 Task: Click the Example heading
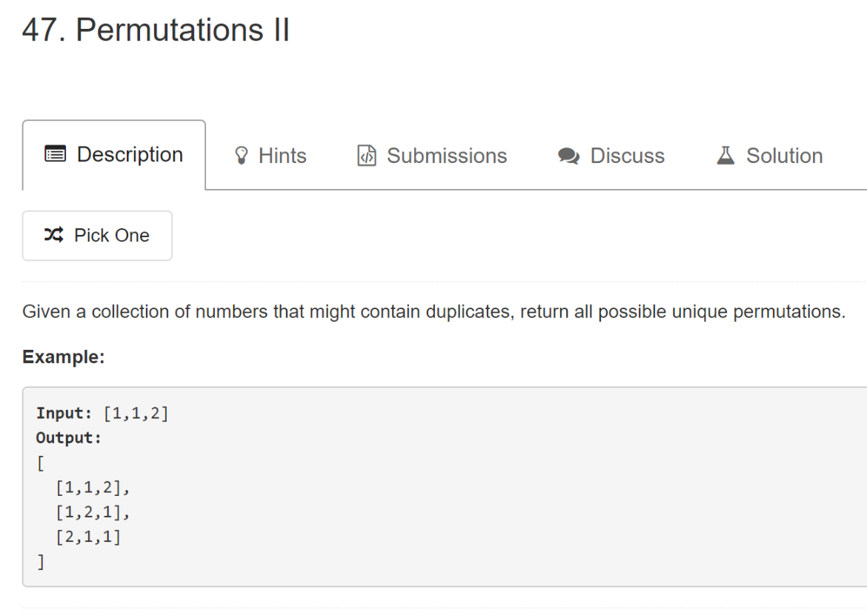coord(64,357)
